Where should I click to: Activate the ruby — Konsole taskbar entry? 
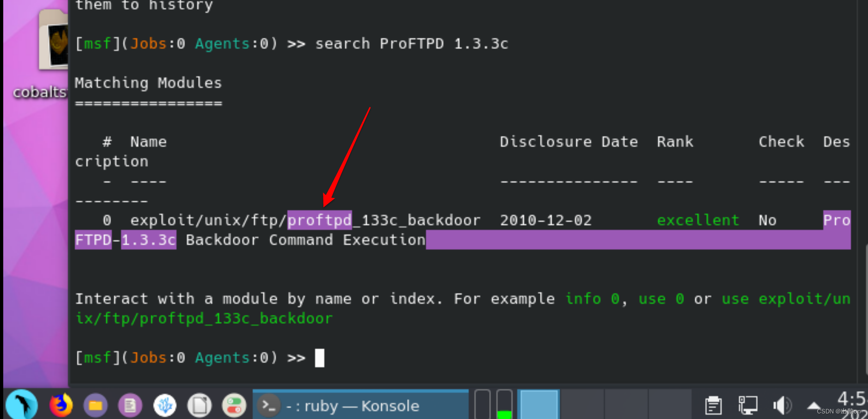pos(360,405)
